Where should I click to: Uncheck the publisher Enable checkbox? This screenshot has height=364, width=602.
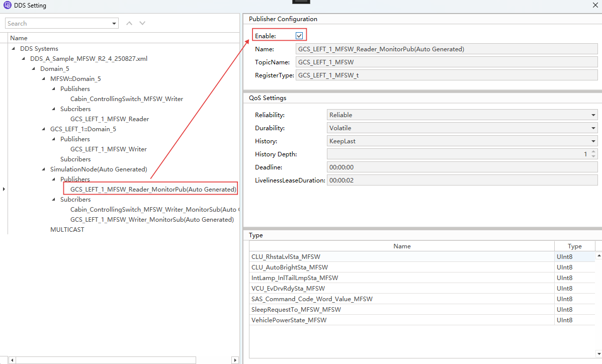click(x=299, y=36)
